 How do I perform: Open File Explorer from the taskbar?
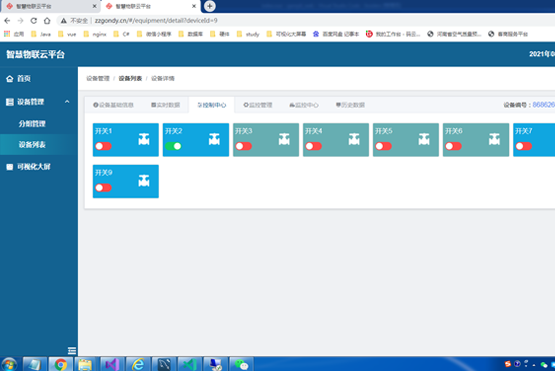point(85,364)
